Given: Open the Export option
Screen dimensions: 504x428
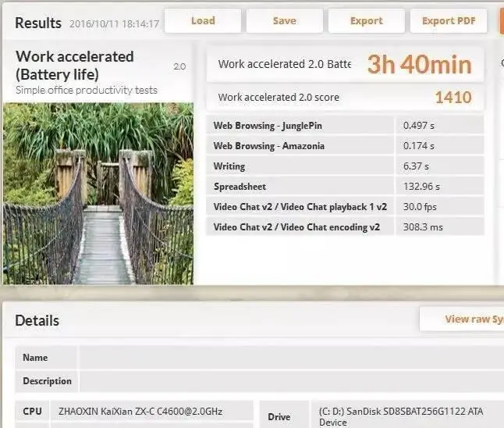Looking at the screenshot, I should click(x=366, y=21).
